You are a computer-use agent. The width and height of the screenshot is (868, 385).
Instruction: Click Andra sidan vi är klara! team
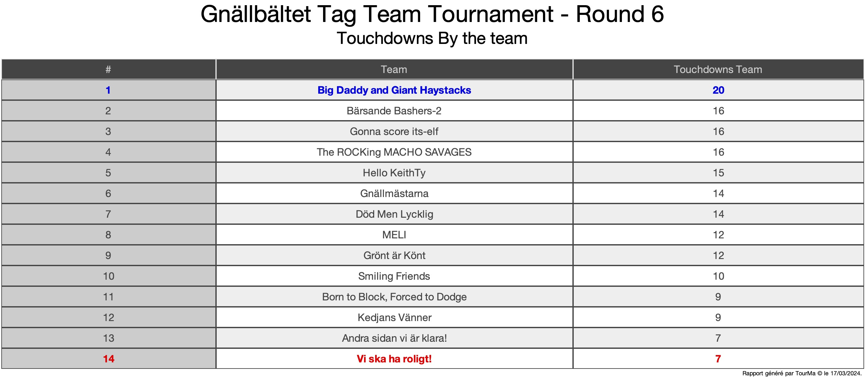[x=394, y=338]
